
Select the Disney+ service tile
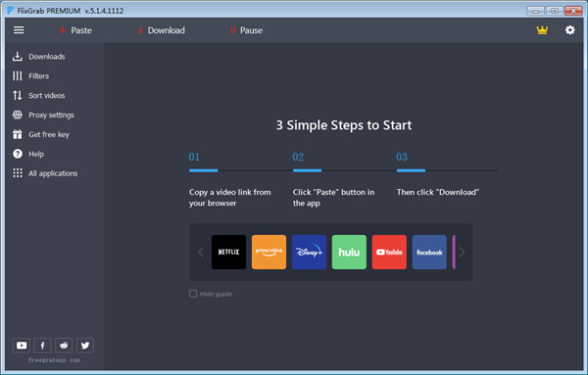pyautogui.click(x=309, y=253)
